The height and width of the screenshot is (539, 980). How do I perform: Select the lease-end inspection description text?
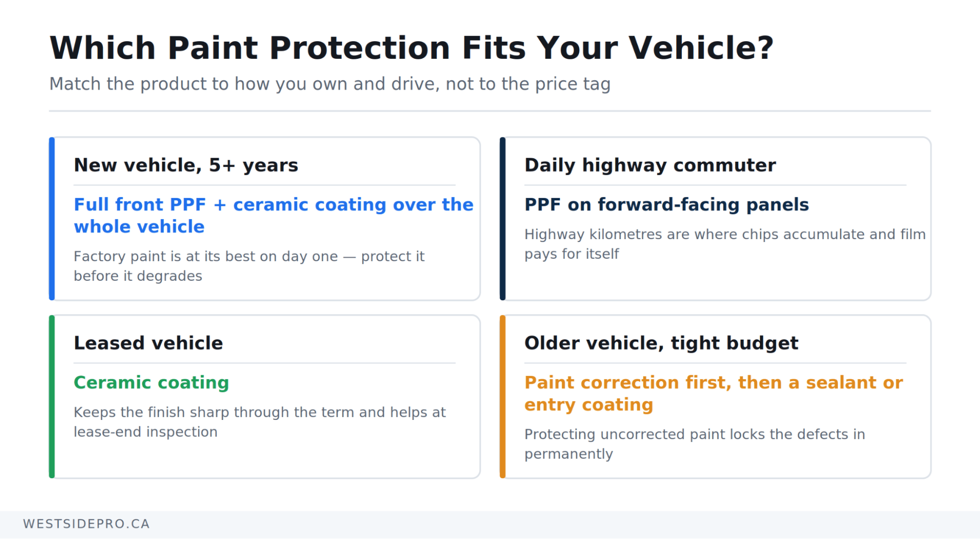(260, 422)
